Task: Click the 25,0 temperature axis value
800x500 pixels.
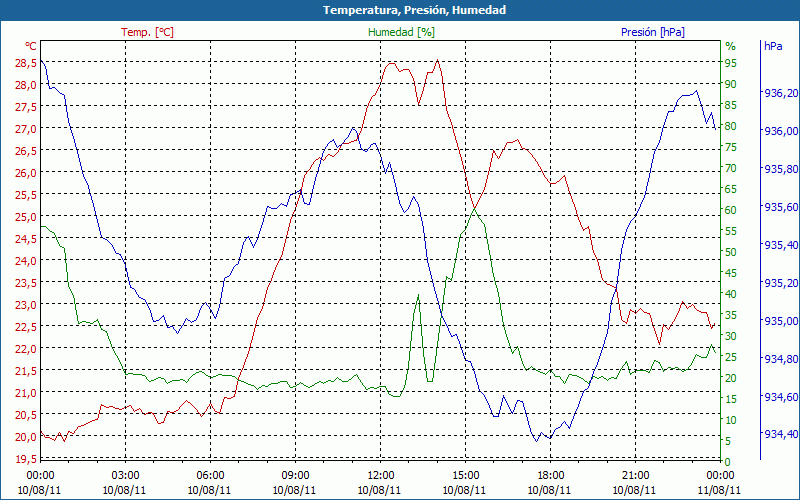Action: pos(26,217)
